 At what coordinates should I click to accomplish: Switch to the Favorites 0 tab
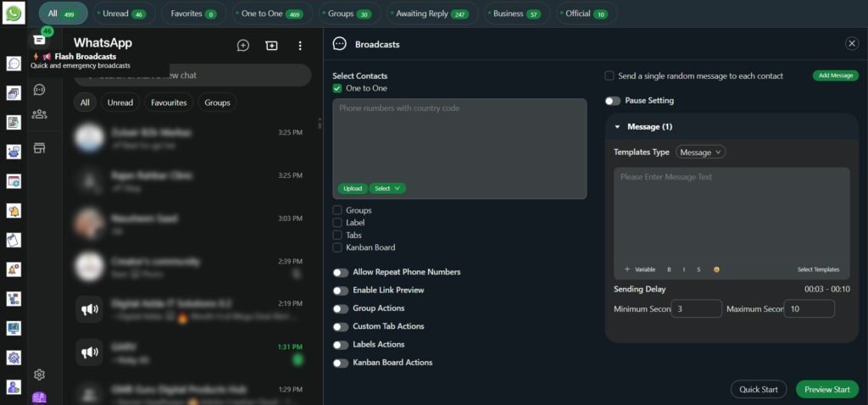pyautogui.click(x=193, y=14)
